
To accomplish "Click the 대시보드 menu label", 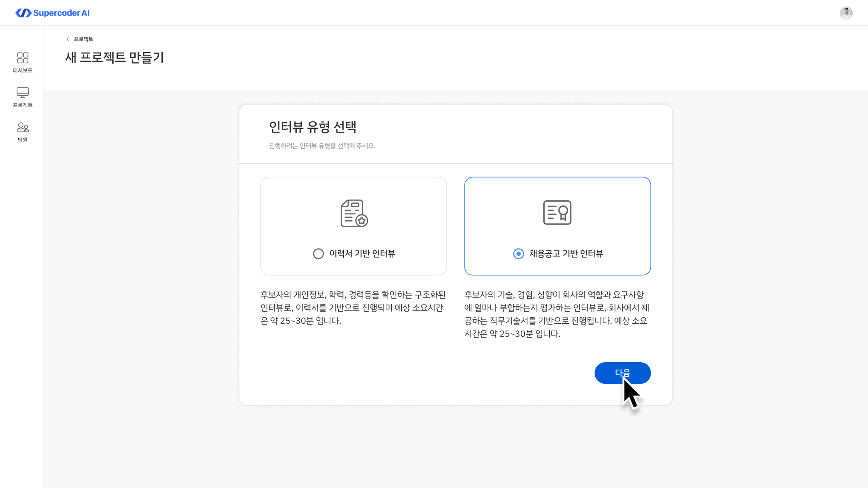I will [22, 70].
